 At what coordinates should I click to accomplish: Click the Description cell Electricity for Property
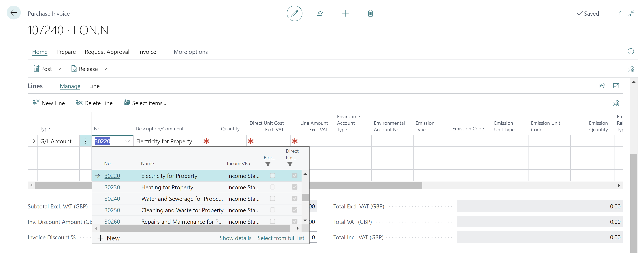tap(168, 141)
